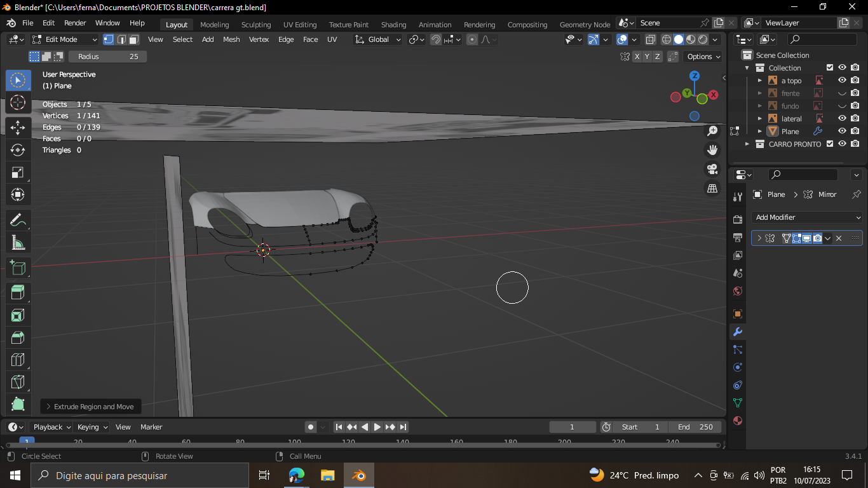Open the Modifier properties wrench tab
Viewport: 868px width, 488px height.
(738, 332)
